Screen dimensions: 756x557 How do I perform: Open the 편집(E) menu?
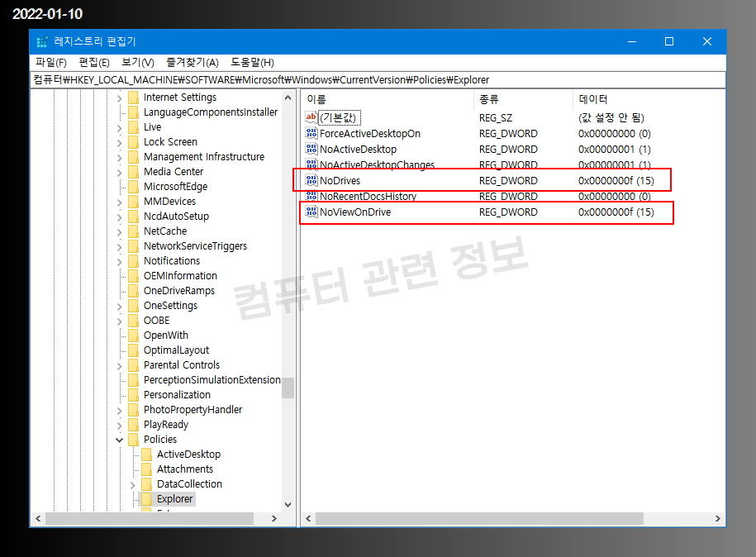tap(94, 63)
